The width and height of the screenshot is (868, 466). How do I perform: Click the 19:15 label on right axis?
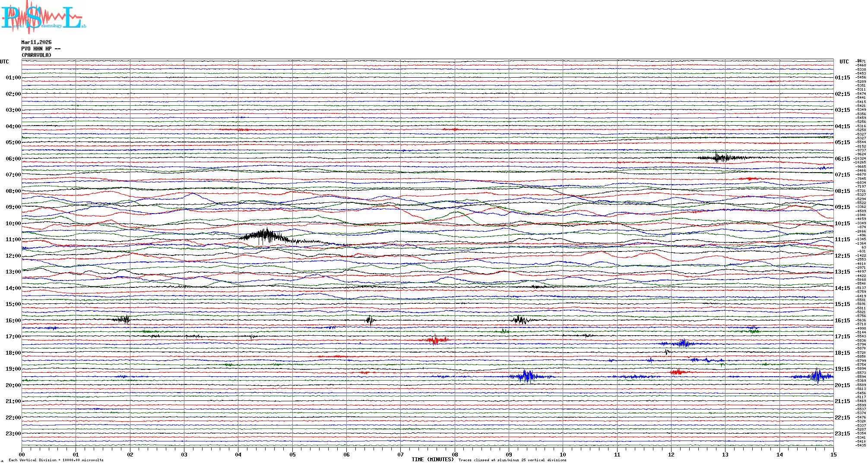pyautogui.click(x=842, y=369)
